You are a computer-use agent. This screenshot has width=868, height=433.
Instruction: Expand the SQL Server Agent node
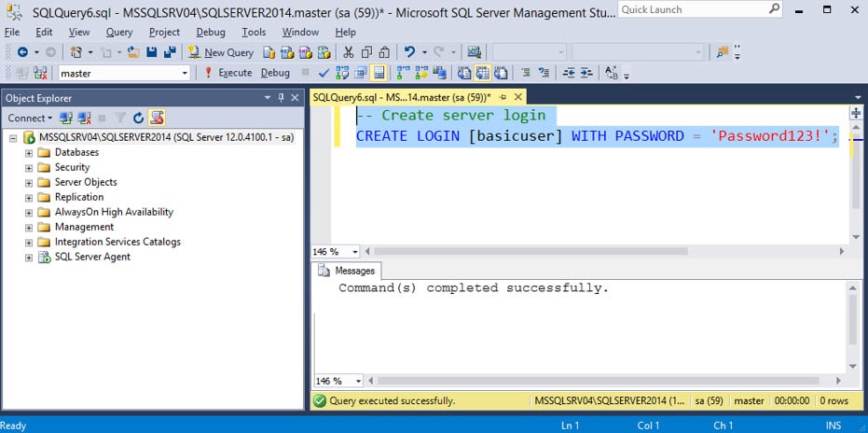(29, 258)
